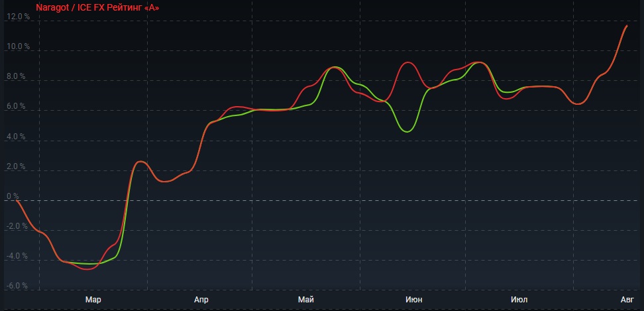
Task: Click the 8.0 % y-axis label
Action: click(15, 77)
